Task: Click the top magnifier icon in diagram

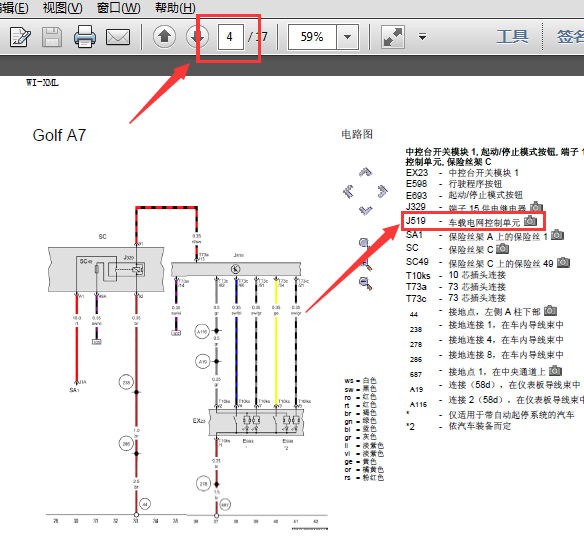Action: pyautogui.click(x=364, y=244)
